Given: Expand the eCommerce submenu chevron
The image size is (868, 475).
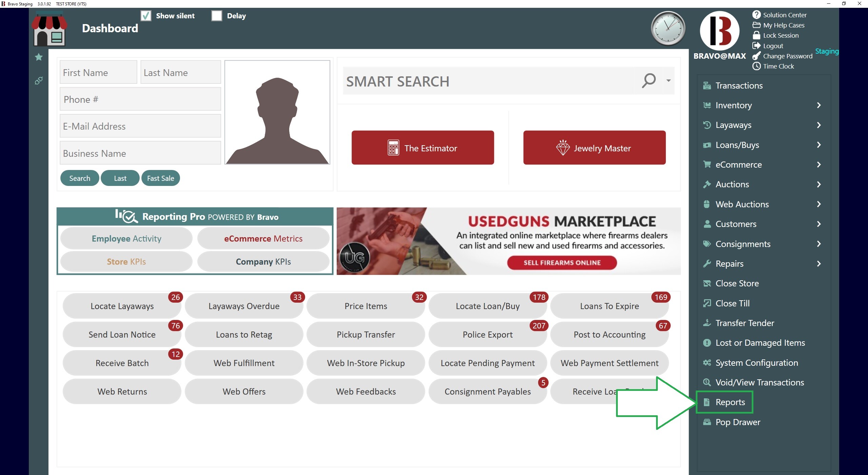Looking at the screenshot, I should tap(819, 165).
